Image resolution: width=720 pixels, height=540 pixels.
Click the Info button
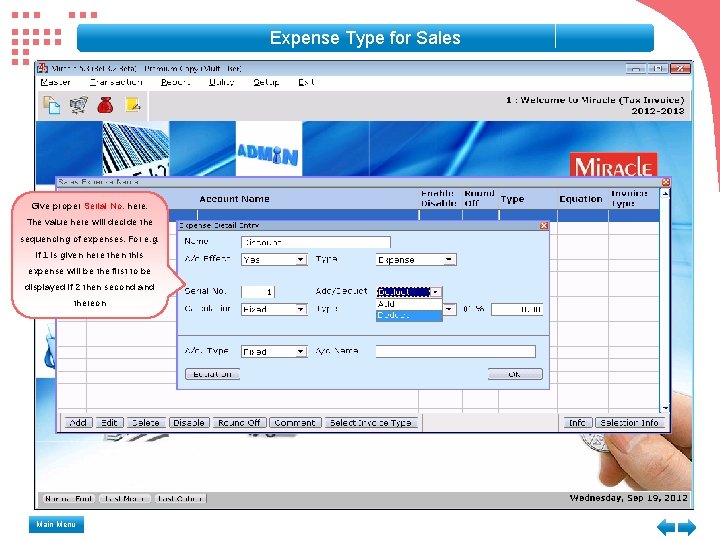coord(578,423)
